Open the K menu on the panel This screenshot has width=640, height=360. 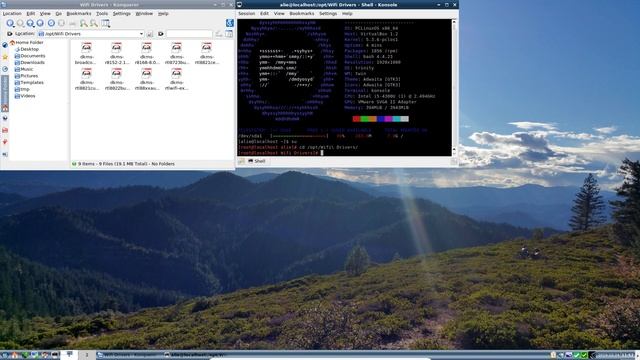tap(5, 356)
